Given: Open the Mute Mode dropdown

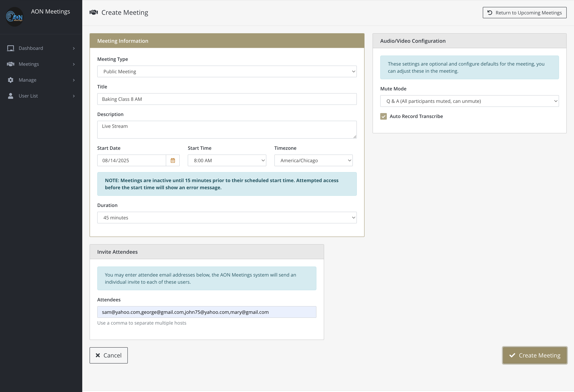Looking at the screenshot, I should (469, 101).
